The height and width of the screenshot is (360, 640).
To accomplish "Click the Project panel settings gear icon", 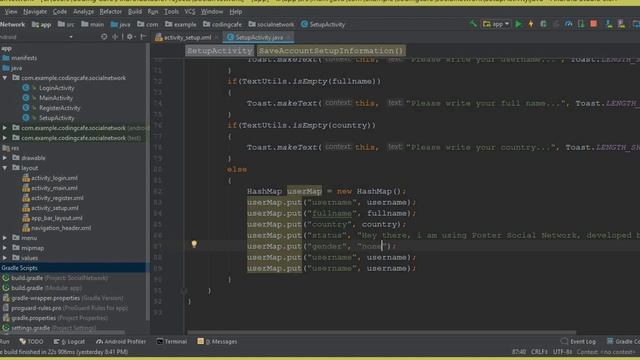I will click(x=130, y=37).
